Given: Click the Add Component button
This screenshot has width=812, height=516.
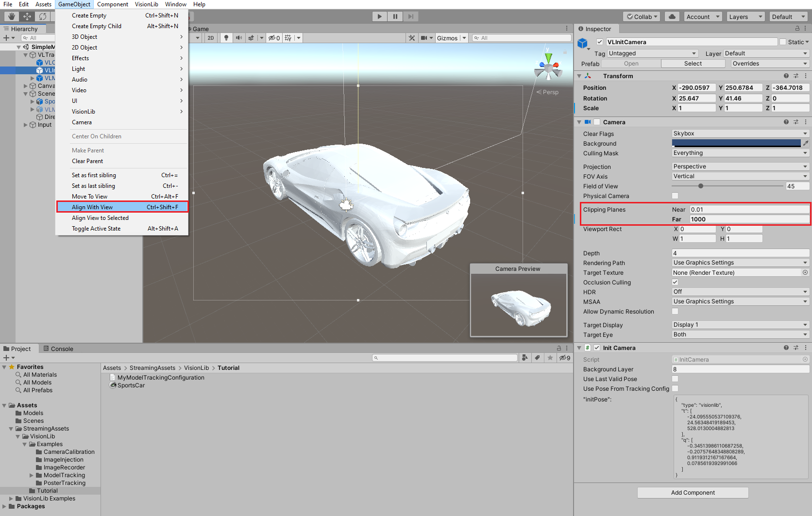Looking at the screenshot, I should [693, 492].
